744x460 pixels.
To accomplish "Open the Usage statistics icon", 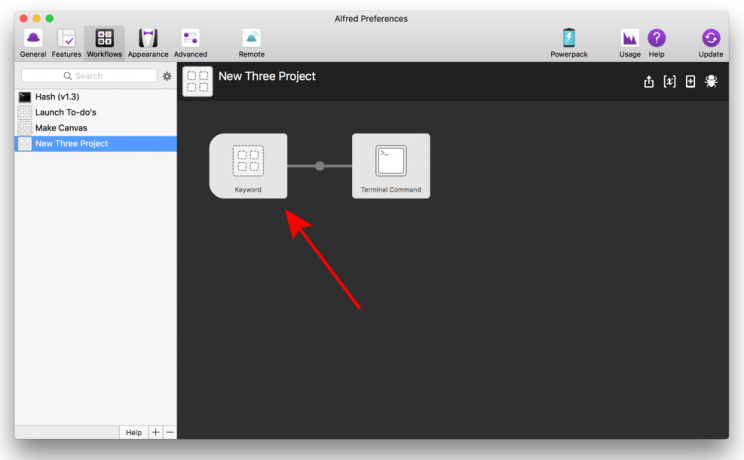I will (x=630, y=42).
